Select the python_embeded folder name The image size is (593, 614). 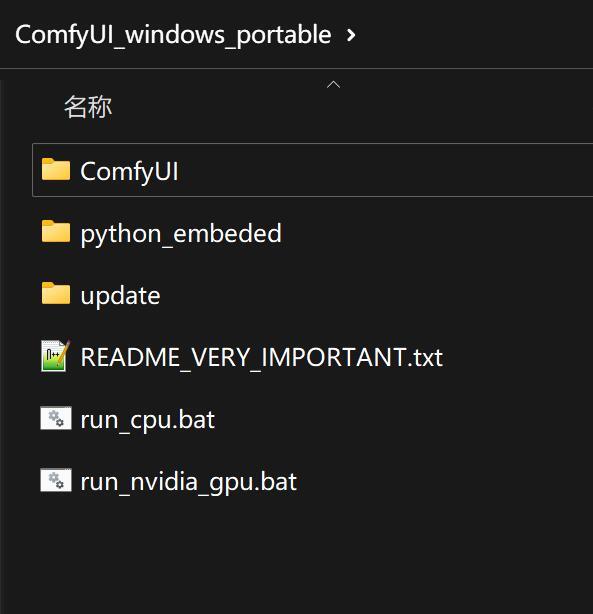click(x=181, y=234)
